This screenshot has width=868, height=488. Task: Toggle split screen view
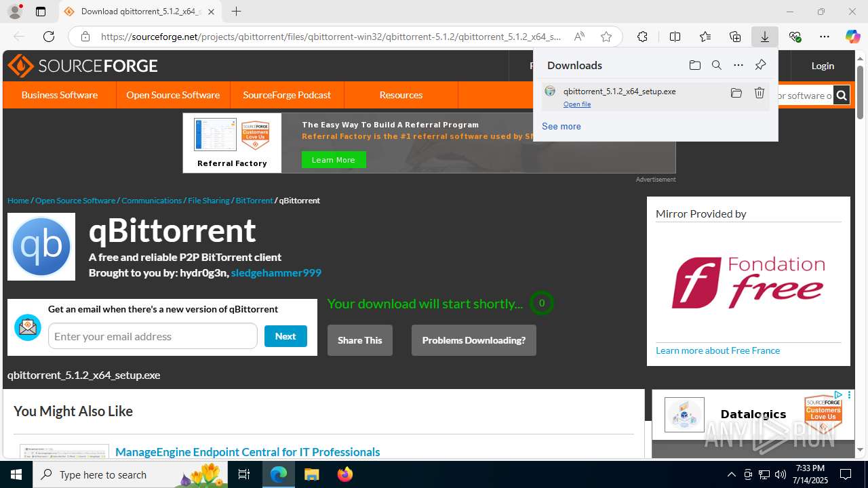point(675,37)
